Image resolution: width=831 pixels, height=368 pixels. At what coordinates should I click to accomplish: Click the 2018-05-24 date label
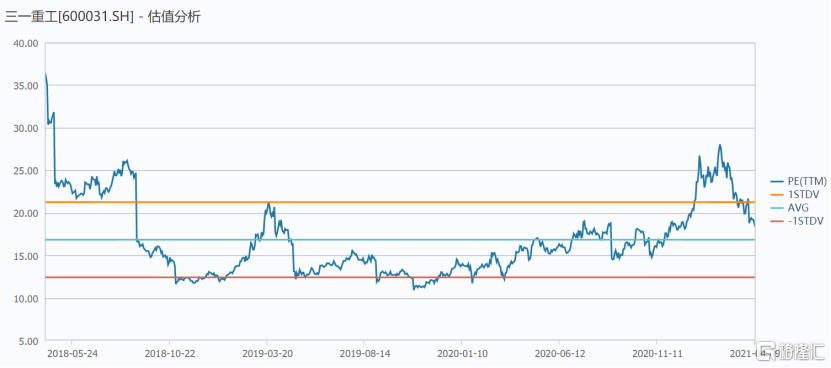point(72,353)
